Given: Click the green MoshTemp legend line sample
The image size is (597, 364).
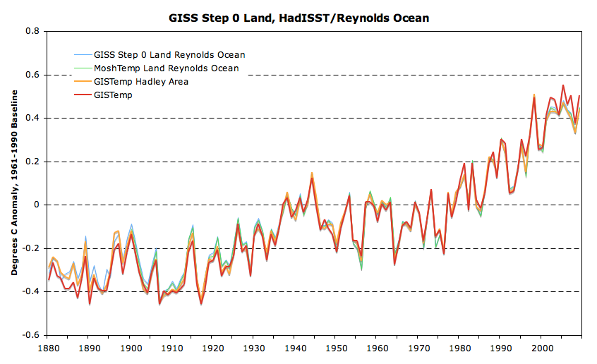Looking at the screenshot, I should click(83, 68).
